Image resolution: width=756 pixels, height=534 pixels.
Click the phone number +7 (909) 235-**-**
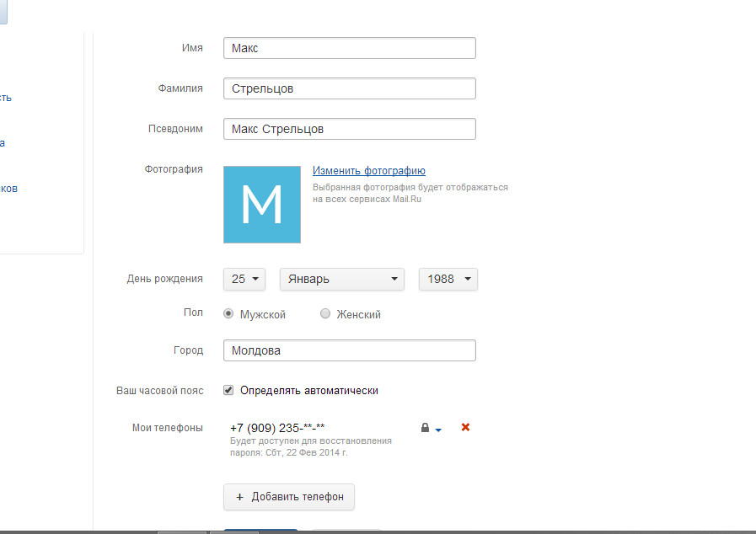pos(277,428)
